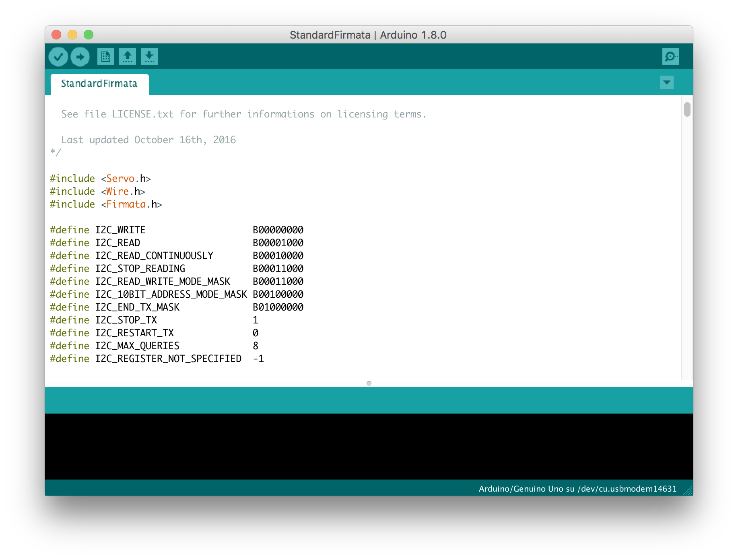The height and width of the screenshot is (560, 738).
Task: Open the Serial Monitor magnifier icon
Action: (670, 57)
